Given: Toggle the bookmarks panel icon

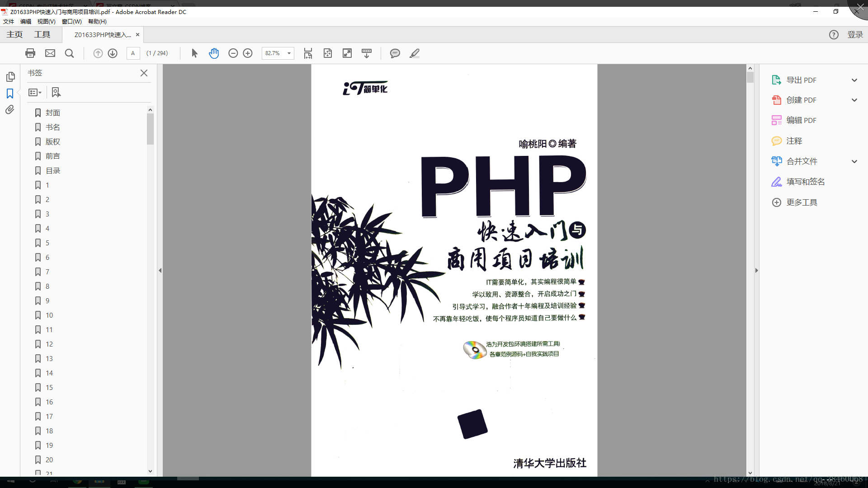Looking at the screenshot, I should [x=10, y=94].
